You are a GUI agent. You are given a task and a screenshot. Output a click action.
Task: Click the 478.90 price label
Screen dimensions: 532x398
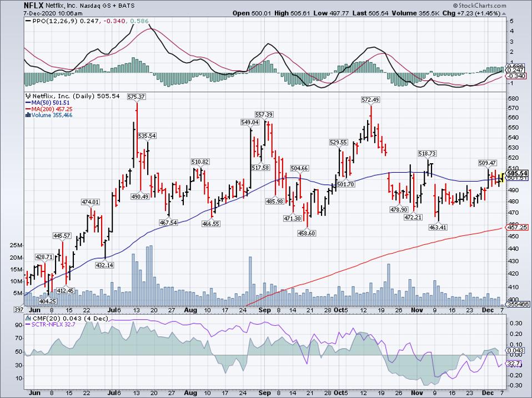399,210
